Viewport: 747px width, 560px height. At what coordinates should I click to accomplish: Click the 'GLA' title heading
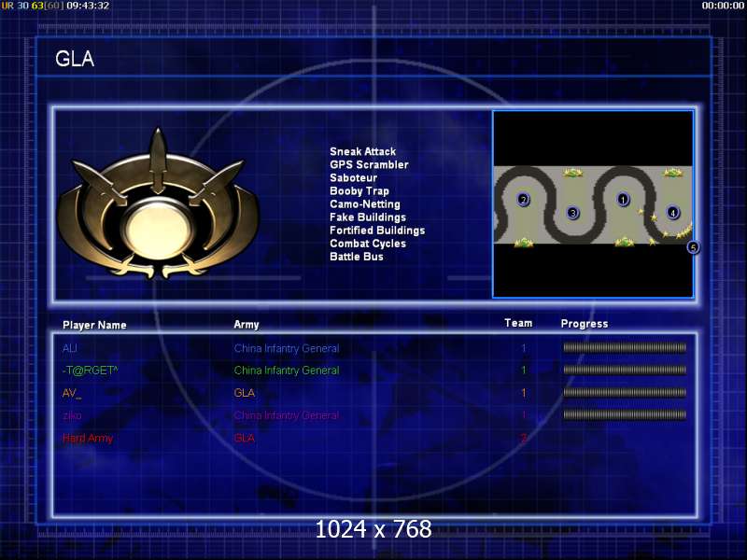[75, 59]
